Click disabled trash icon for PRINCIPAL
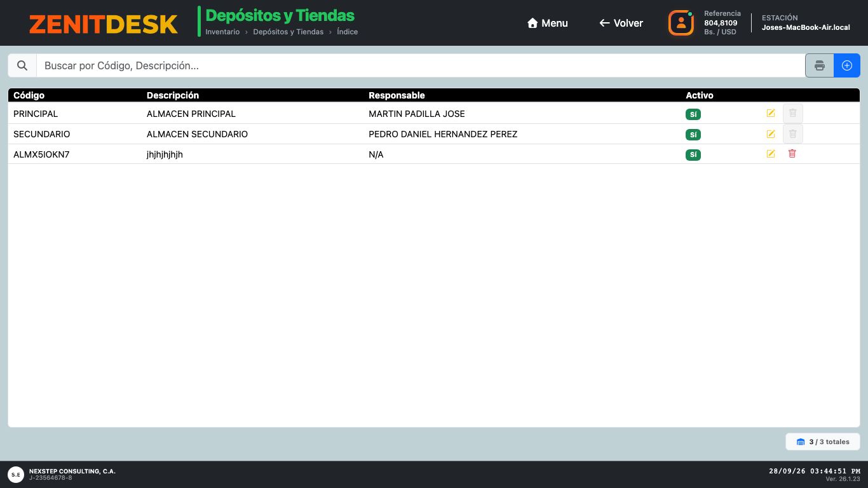868x488 pixels. [793, 113]
